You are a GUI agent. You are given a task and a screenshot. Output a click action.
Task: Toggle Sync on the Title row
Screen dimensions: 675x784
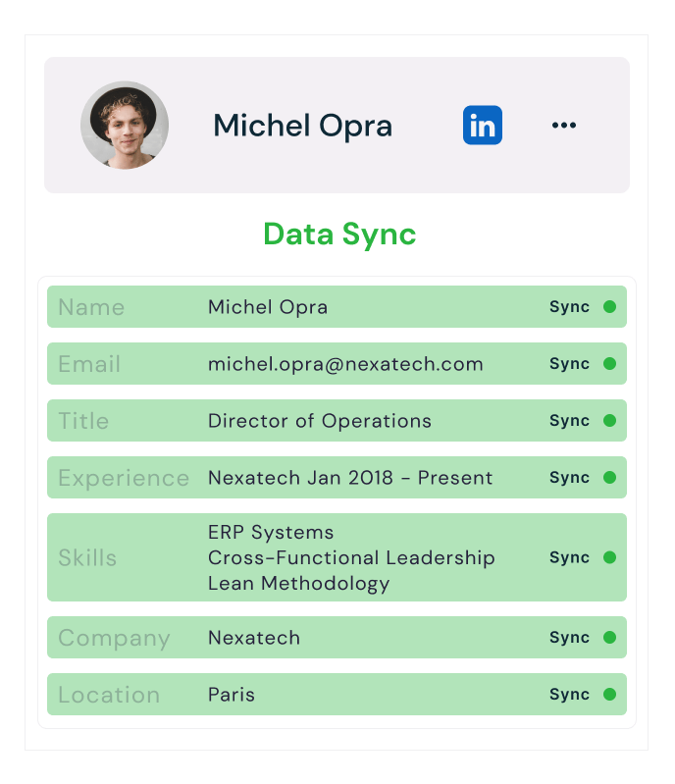[x=569, y=421]
